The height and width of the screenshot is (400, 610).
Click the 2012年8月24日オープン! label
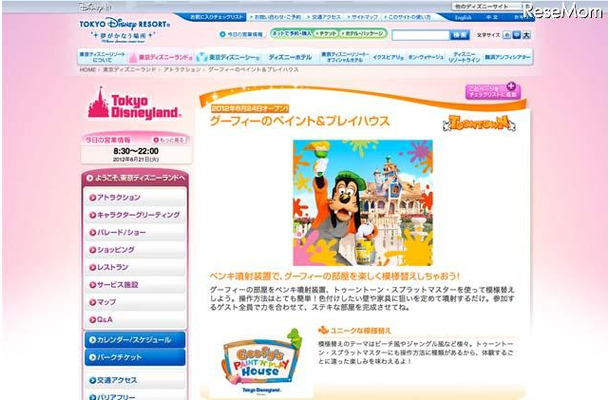click(x=249, y=108)
